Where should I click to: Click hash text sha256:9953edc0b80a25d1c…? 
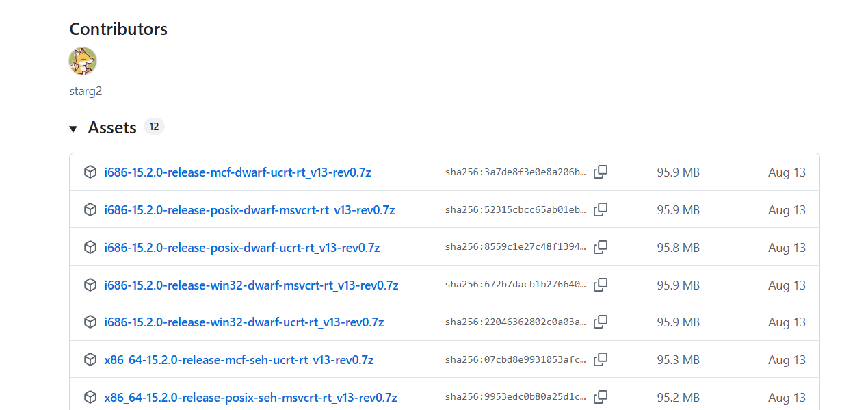click(x=516, y=397)
